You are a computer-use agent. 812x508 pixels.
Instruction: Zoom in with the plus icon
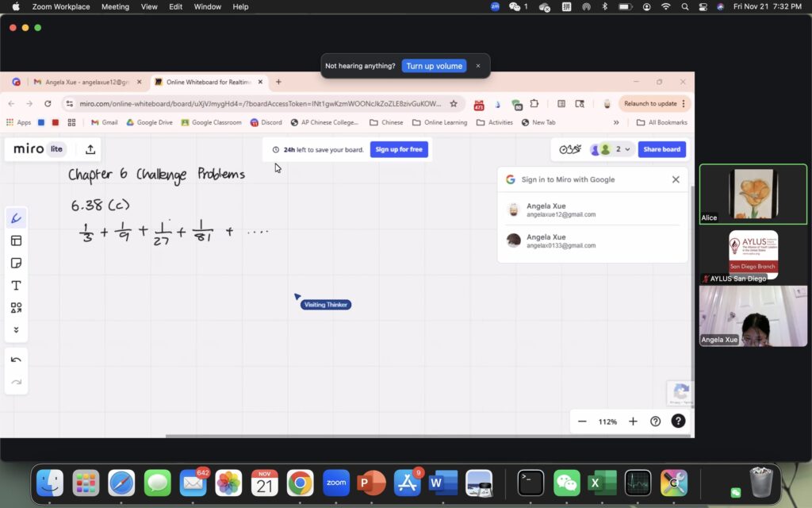point(633,421)
